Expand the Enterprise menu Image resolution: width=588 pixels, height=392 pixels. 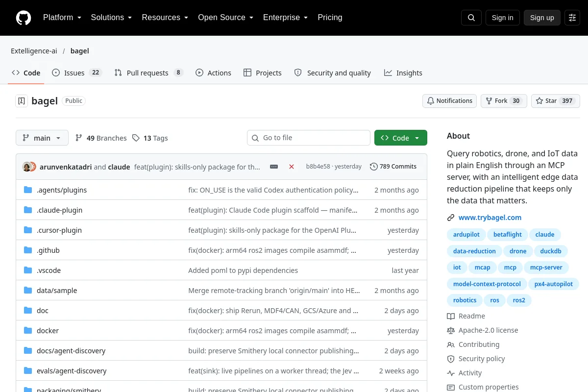click(285, 18)
